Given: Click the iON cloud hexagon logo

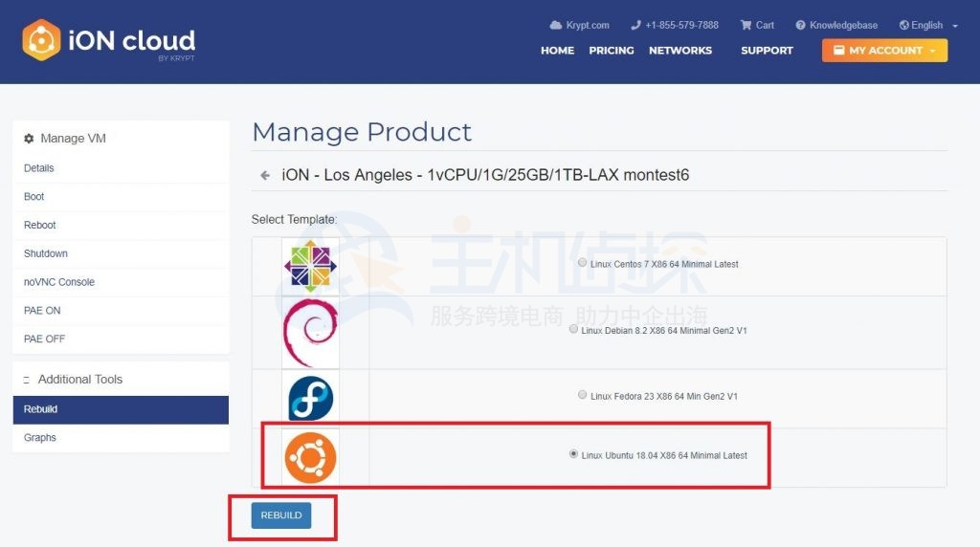Looking at the screenshot, I should (41, 40).
